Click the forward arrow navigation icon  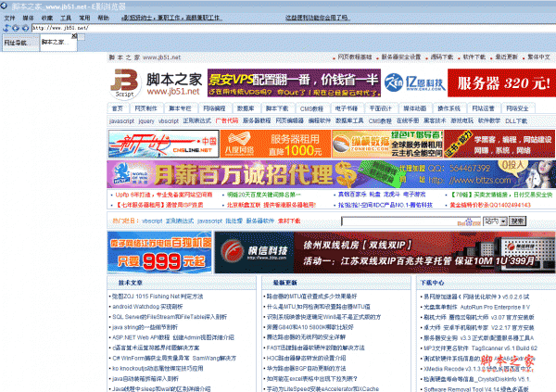click(25, 28)
